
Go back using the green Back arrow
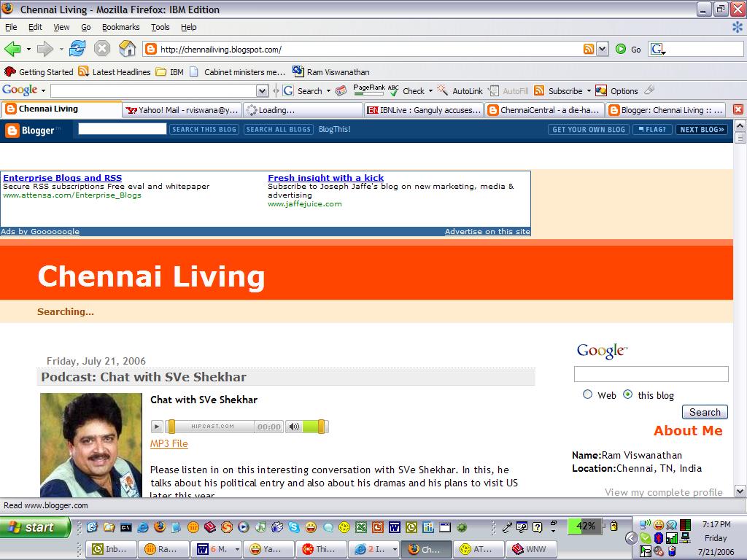pyautogui.click(x=12, y=49)
